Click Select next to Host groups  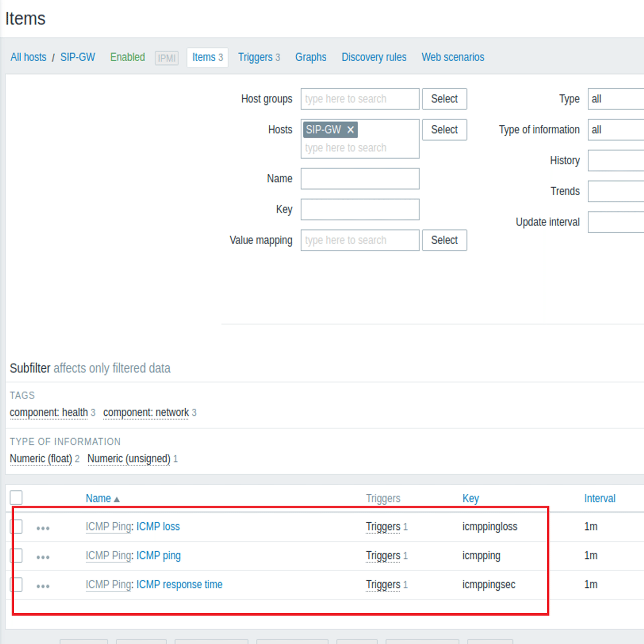point(444,99)
